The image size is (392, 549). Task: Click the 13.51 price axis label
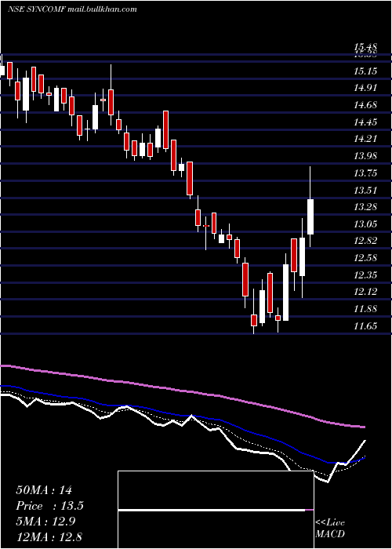pyautogui.click(x=365, y=191)
